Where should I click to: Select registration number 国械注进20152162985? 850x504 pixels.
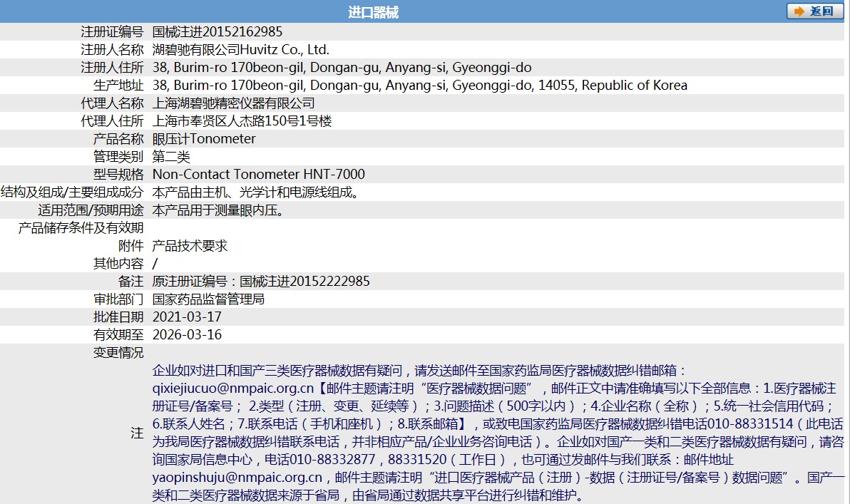(217, 32)
